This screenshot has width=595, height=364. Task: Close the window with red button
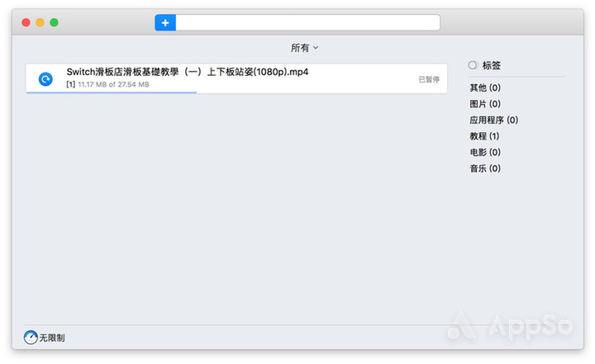[x=26, y=22]
